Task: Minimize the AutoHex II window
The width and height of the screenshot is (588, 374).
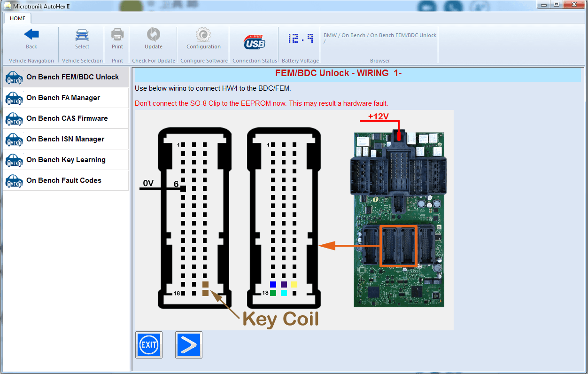Action: (543, 4)
